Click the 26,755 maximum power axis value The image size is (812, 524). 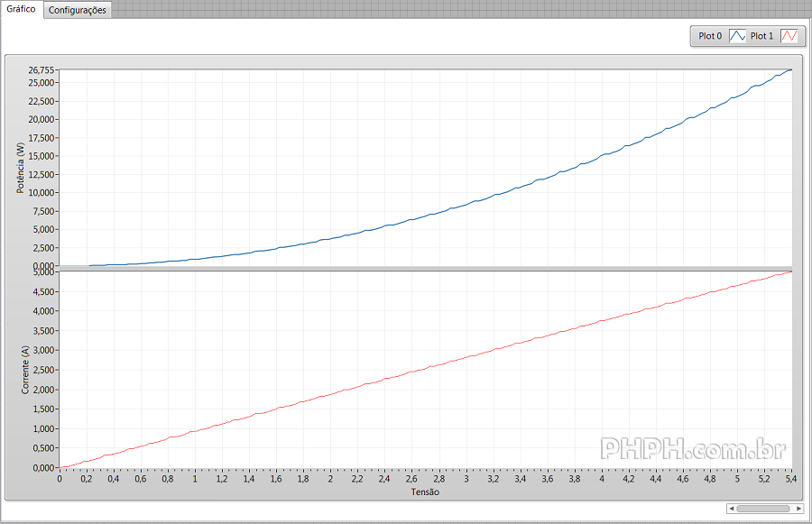[x=42, y=70]
